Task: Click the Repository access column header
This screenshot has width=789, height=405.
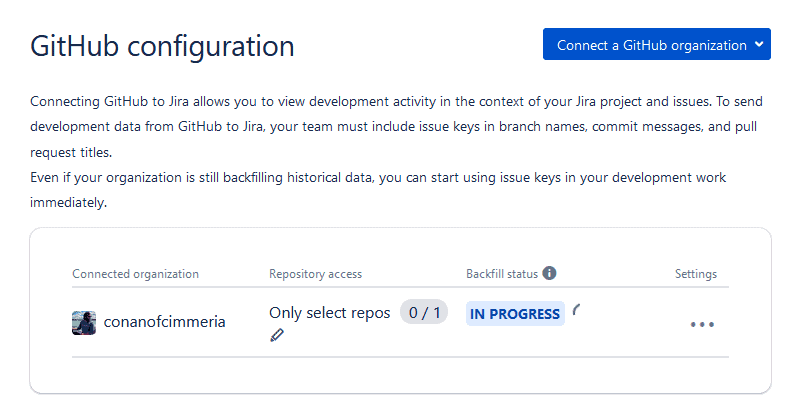Action: [315, 274]
